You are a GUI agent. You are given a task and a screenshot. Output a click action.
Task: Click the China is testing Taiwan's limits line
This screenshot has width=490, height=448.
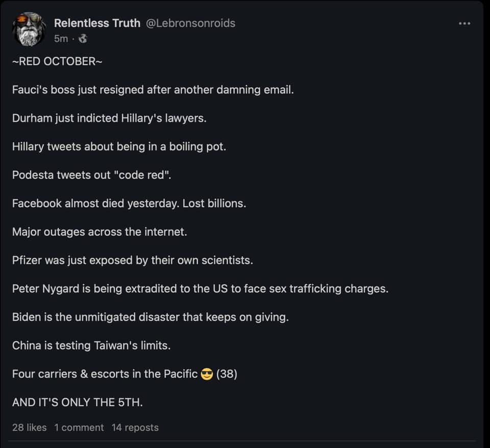click(x=91, y=345)
